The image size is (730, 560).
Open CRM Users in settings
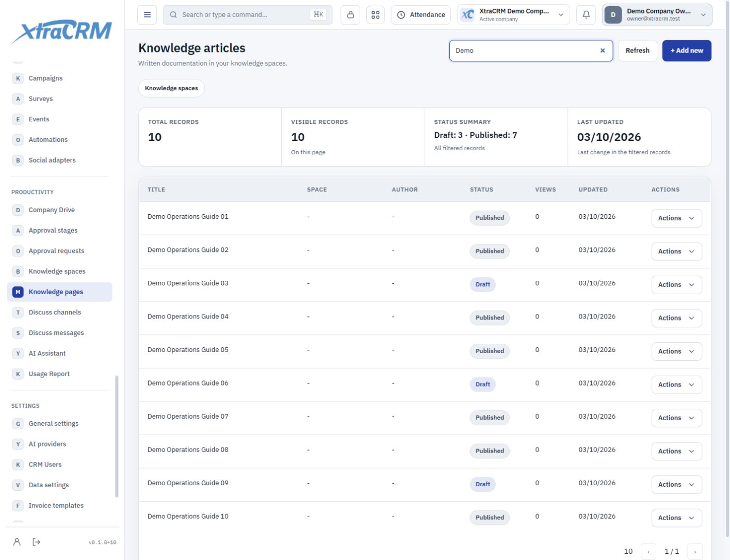coord(60,465)
